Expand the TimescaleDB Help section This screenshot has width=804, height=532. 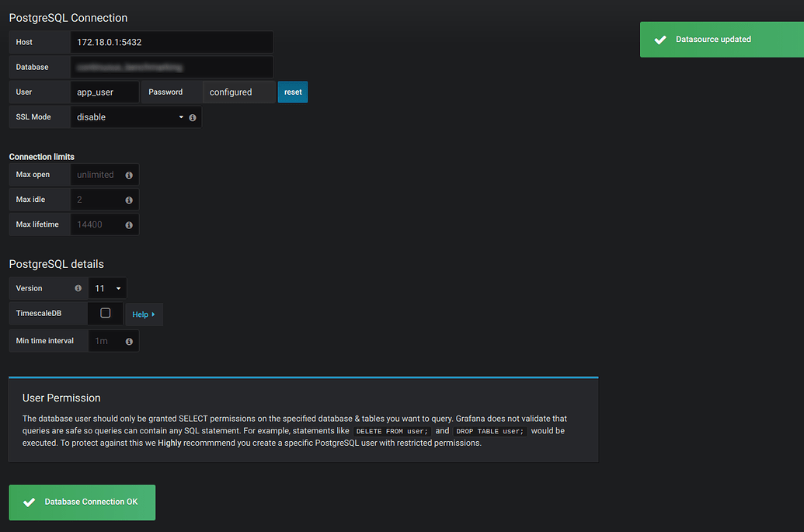pyautogui.click(x=144, y=314)
